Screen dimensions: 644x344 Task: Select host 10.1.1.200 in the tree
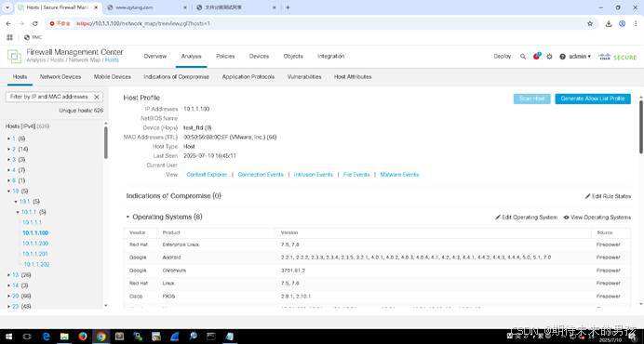point(35,244)
